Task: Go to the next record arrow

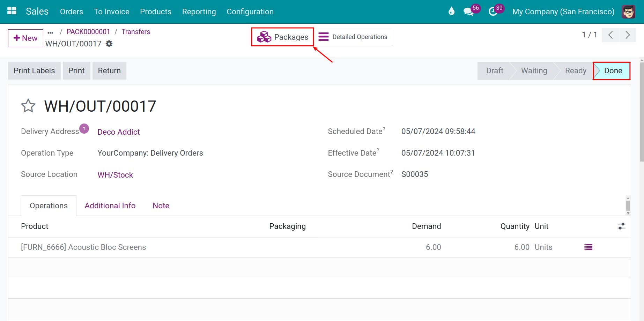Action: (x=628, y=35)
